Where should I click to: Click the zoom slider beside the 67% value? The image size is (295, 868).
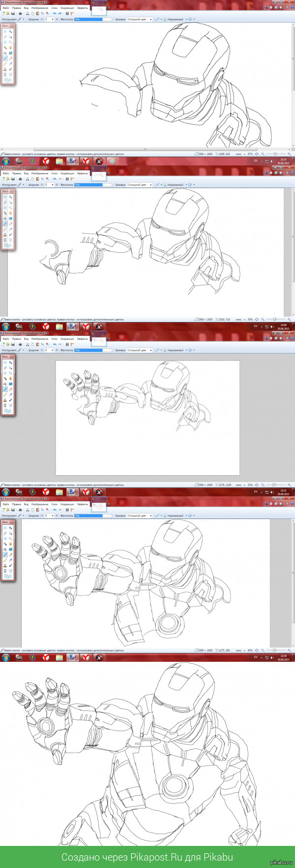point(275,154)
